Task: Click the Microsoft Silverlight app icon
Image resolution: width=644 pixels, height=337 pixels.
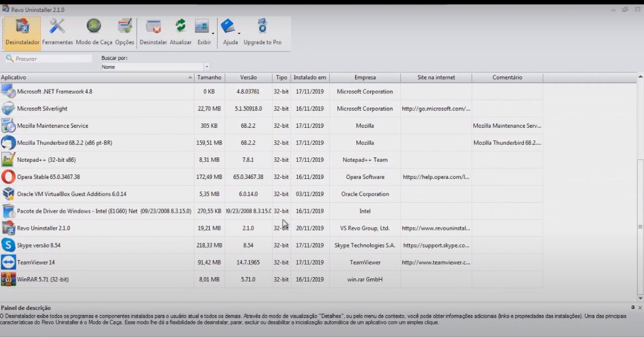Action: (8, 108)
